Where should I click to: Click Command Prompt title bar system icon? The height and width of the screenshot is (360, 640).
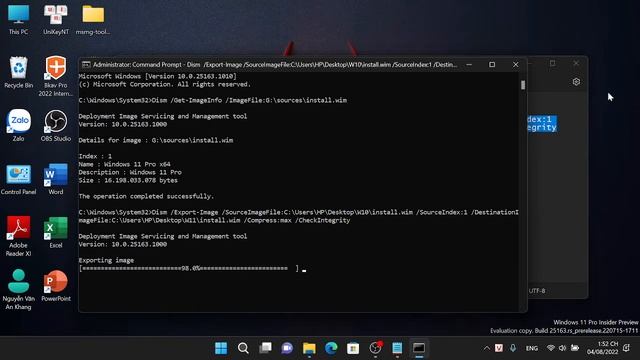[86, 64]
